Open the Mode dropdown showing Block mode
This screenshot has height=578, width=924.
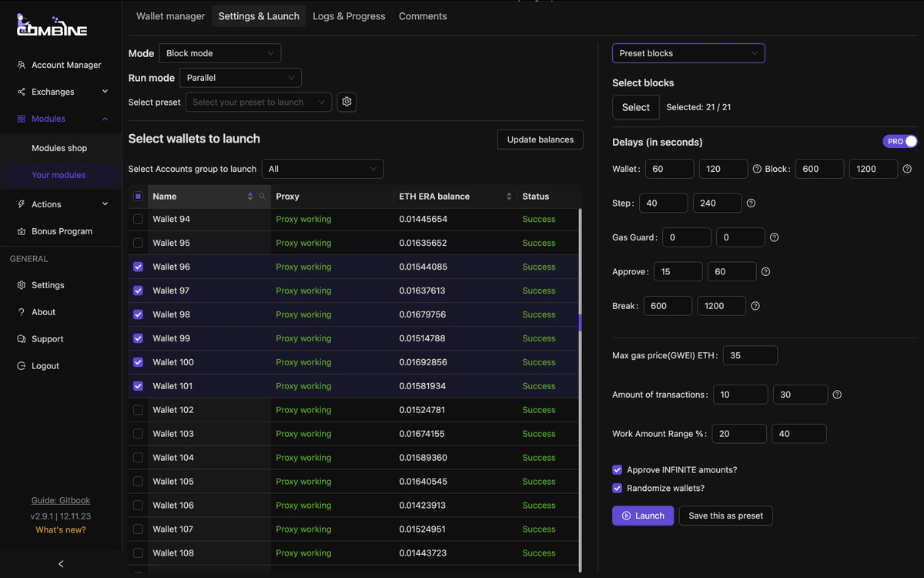pos(219,53)
